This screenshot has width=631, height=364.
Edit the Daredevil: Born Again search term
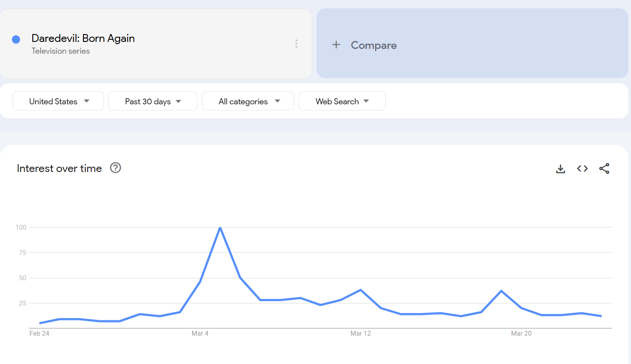(83, 38)
